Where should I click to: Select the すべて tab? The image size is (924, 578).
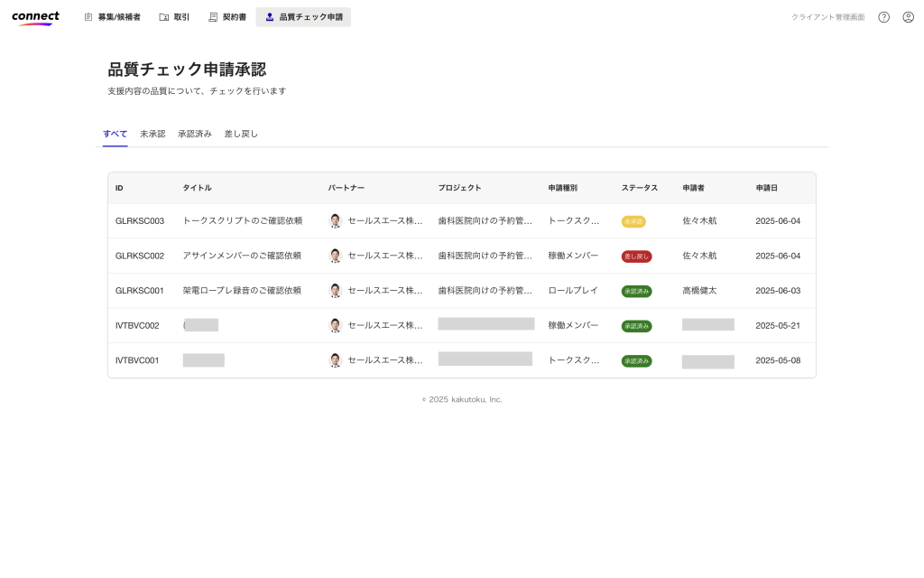(115, 134)
